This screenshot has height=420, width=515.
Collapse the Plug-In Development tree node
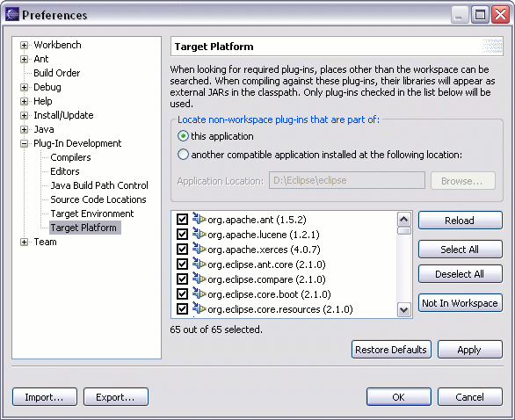(24, 143)
